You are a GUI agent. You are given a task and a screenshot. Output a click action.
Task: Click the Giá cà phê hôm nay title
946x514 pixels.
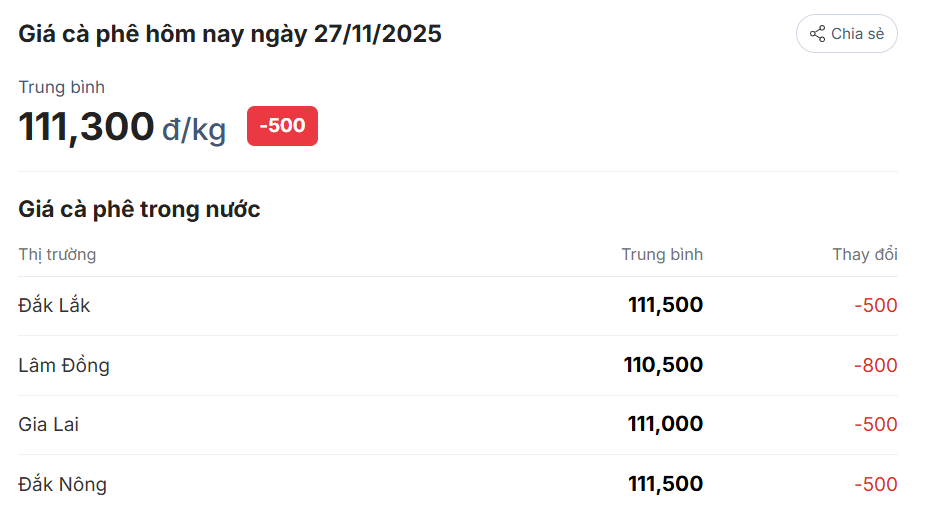click(x=230, y=34)
